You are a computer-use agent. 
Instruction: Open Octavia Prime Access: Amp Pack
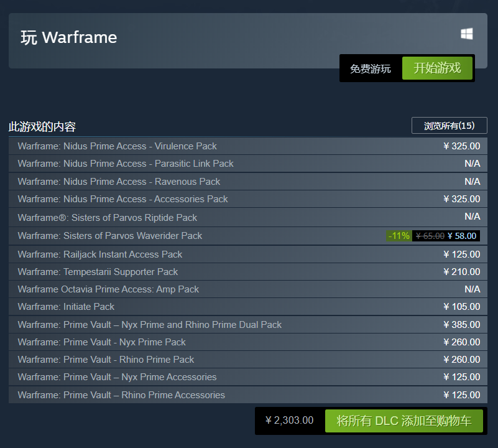point(247,289)
